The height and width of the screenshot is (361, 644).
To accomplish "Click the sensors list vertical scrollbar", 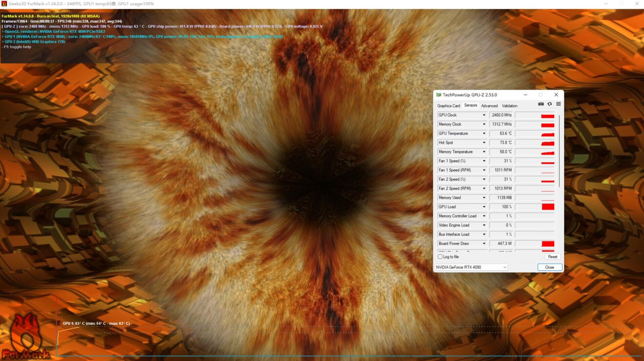I will [x=559, y=151].
